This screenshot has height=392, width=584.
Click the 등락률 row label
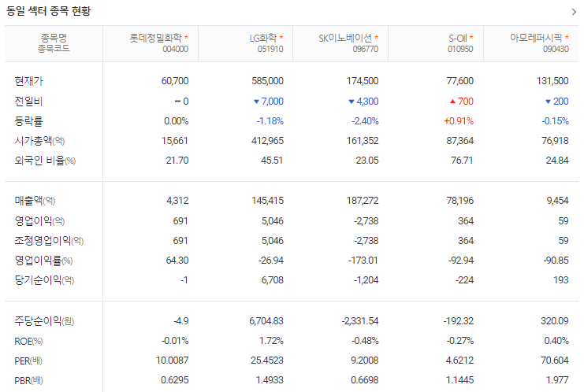click(x=28, y=121)
